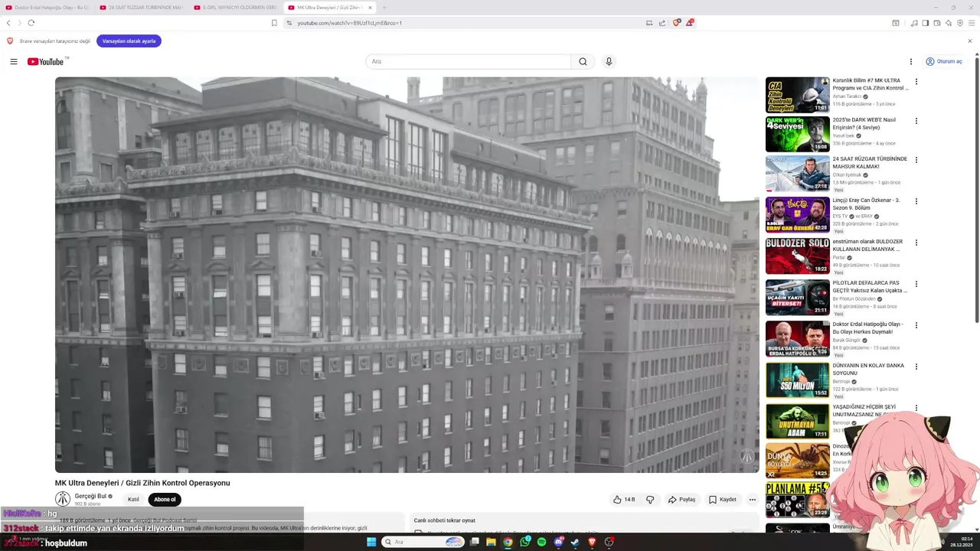Open Chrome from taskbar
Image resolution: width=980 pixels, height=551 pixels.
(508, 542)
